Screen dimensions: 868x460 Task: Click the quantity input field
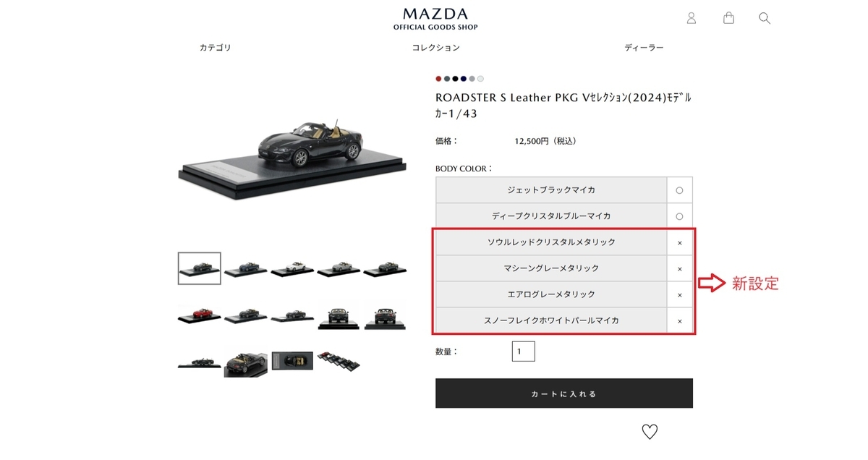click(523, 352)
